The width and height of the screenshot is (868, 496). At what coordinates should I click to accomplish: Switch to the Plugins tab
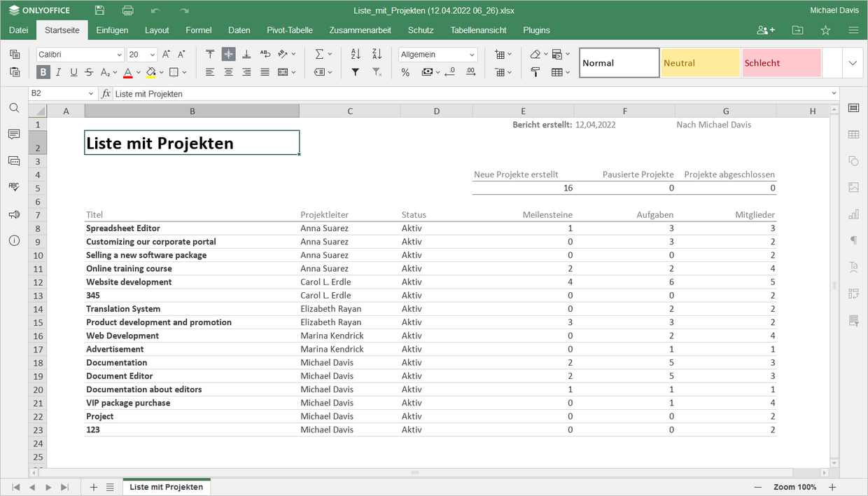pyautogui.click(x=536, y=30)
